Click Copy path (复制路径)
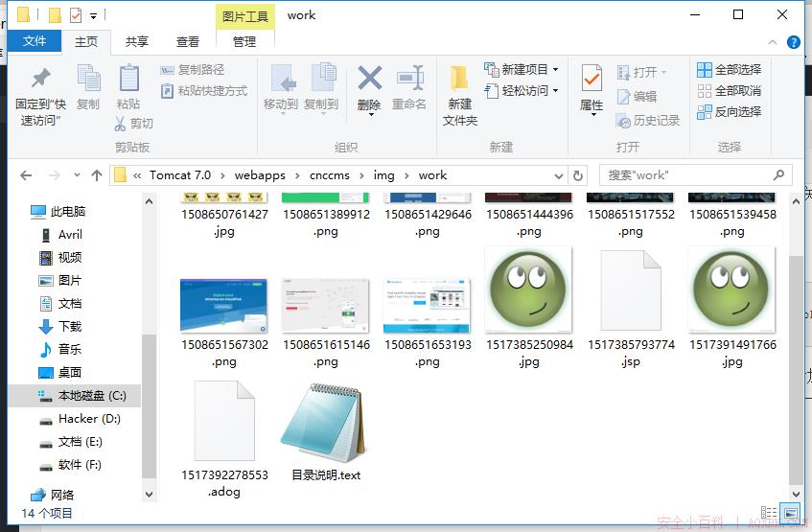The width and height of the screenshot is (812, 532). (192, 69)
